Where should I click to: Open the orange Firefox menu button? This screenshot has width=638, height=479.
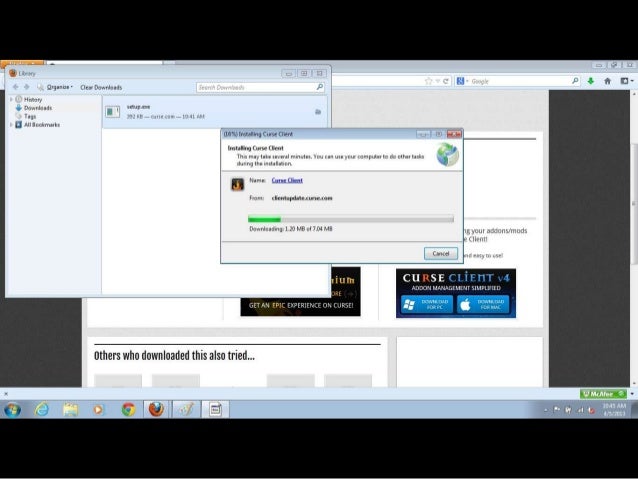pyautogui.click(x=22, y=63)
